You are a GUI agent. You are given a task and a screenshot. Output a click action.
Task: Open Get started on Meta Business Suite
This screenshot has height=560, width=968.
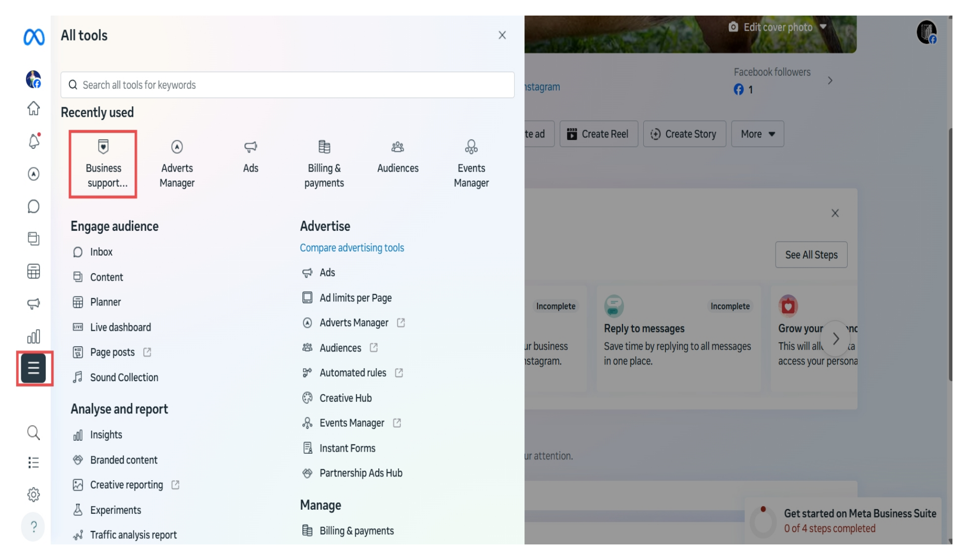[x=843, y=521]
